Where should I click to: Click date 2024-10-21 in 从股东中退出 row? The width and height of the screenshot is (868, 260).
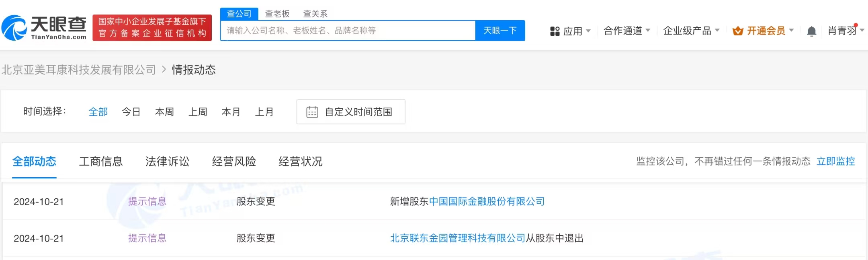[x=39, y=238]
